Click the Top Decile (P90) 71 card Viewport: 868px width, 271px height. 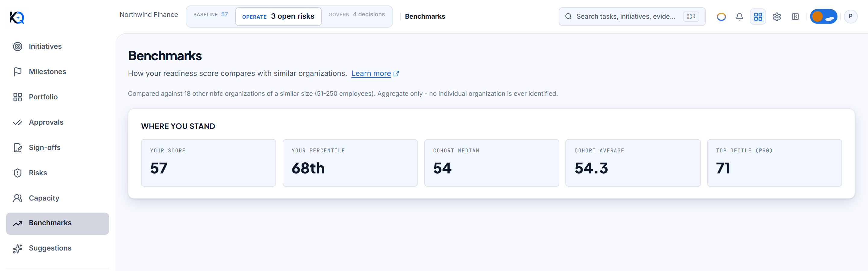pyautogui.click(x=774, y=163)
